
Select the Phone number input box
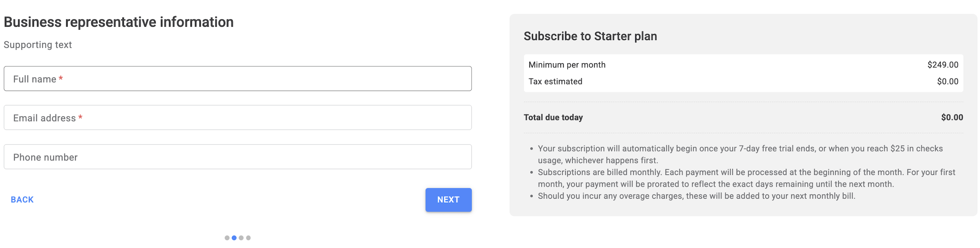click(238, 157)
